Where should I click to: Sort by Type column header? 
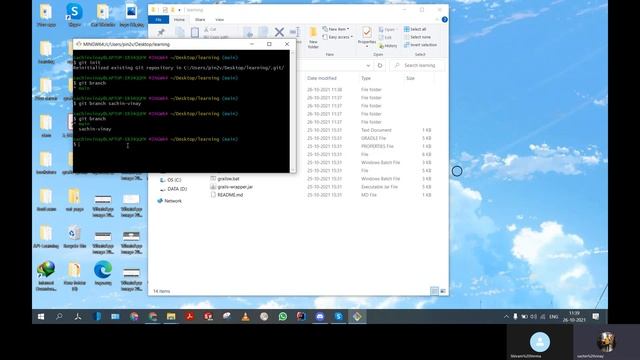click(366, 78)
